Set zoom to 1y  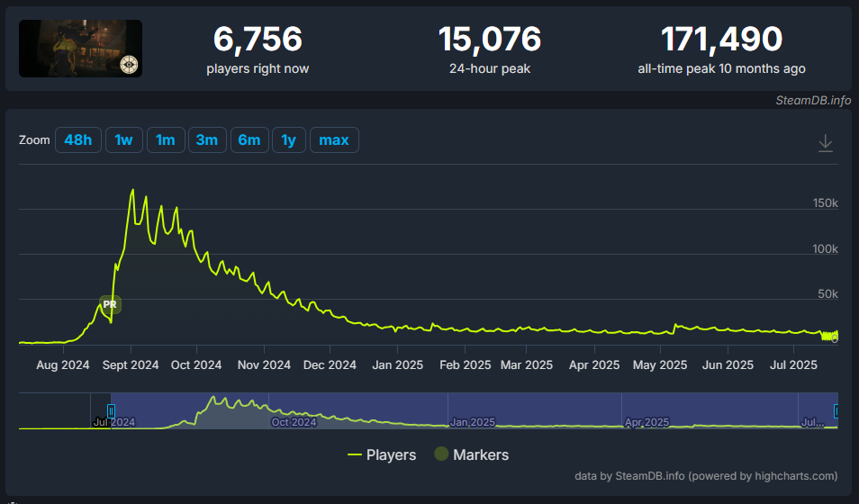point(289,139)
